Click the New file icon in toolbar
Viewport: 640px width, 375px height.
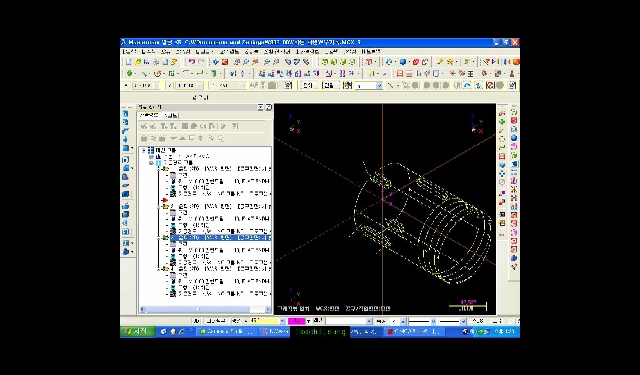pos(128,62)
